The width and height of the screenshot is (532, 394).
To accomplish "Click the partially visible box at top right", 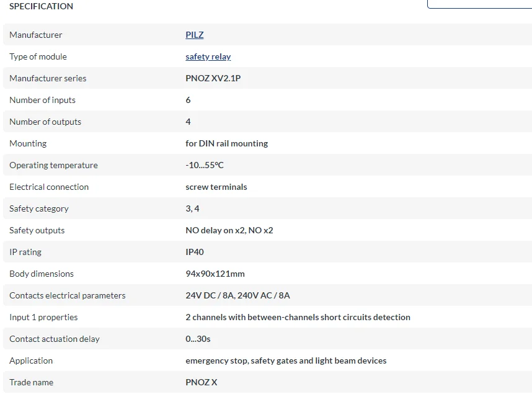I will coord(479,4).
